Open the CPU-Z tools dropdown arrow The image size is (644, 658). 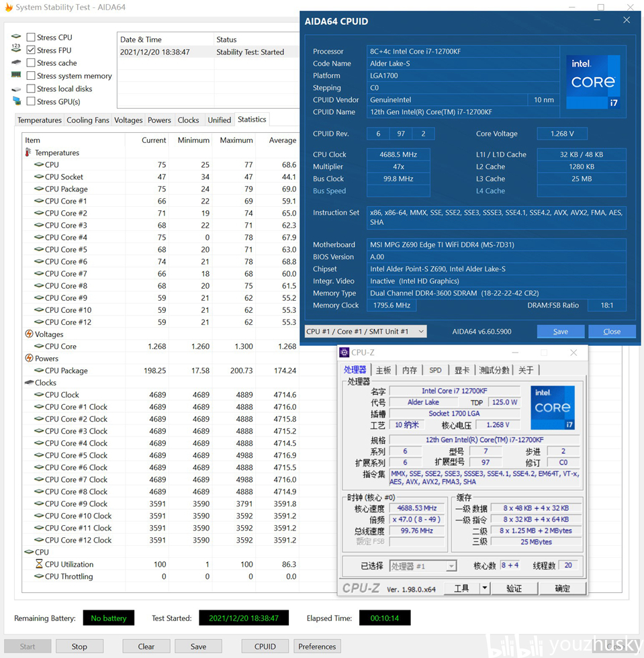[485, 588]
